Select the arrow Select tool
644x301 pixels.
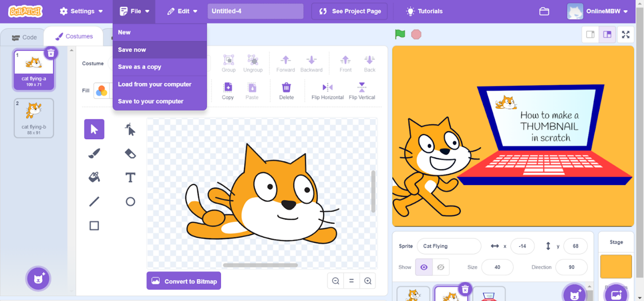pos(94,129)
